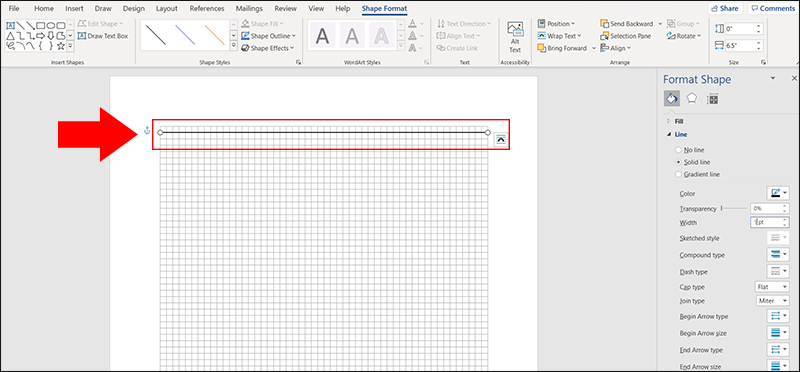Open the Cap type Flat dropdown
800x372 pixels.
coord(772,287)
